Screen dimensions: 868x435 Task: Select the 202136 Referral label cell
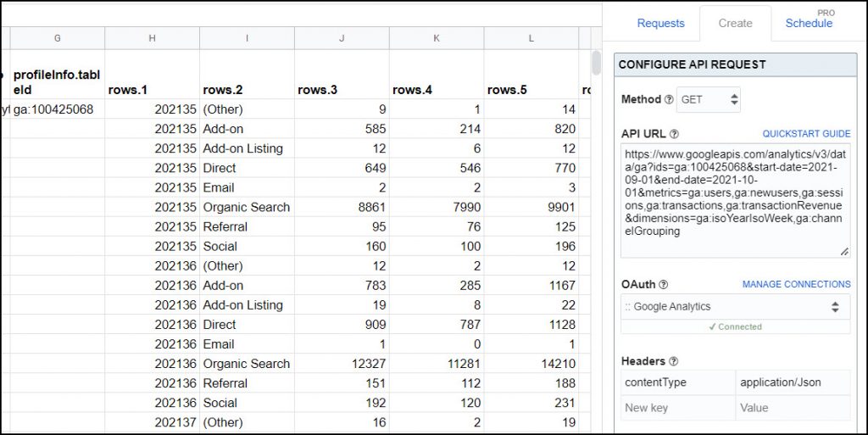[247, 383]
